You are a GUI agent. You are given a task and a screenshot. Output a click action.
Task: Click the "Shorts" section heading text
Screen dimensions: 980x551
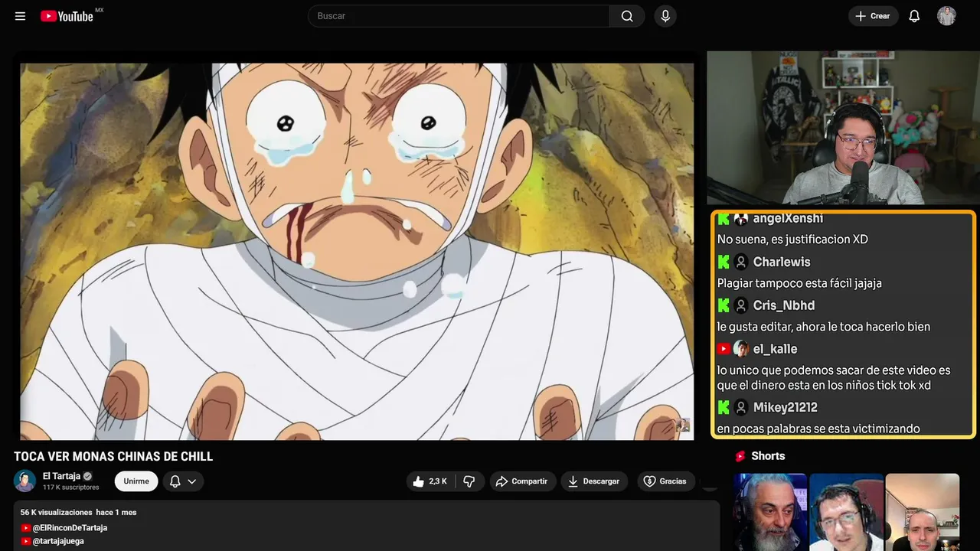click(x=768, y=456)
